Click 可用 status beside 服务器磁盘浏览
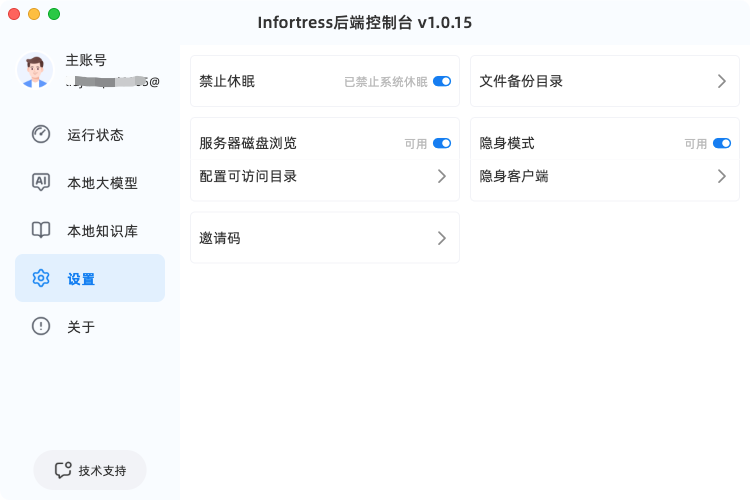 point(416,144)
